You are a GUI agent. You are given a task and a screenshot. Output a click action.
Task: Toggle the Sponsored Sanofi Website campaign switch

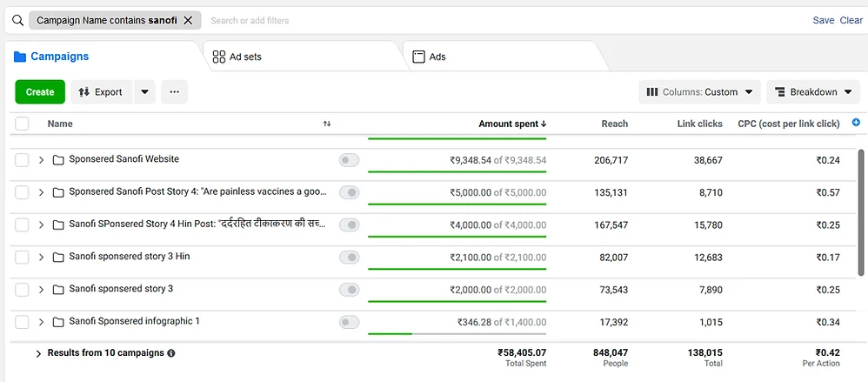[349, 160]
